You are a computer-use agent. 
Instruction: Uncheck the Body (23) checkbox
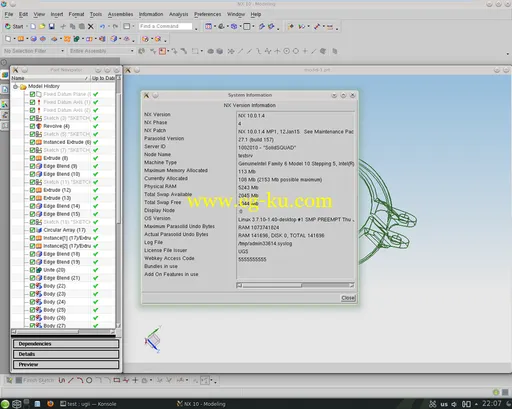click(32, 294)
